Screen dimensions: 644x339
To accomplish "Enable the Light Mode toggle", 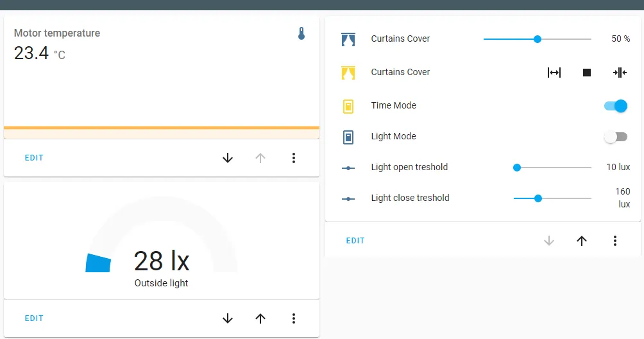I will click(616, 137).
